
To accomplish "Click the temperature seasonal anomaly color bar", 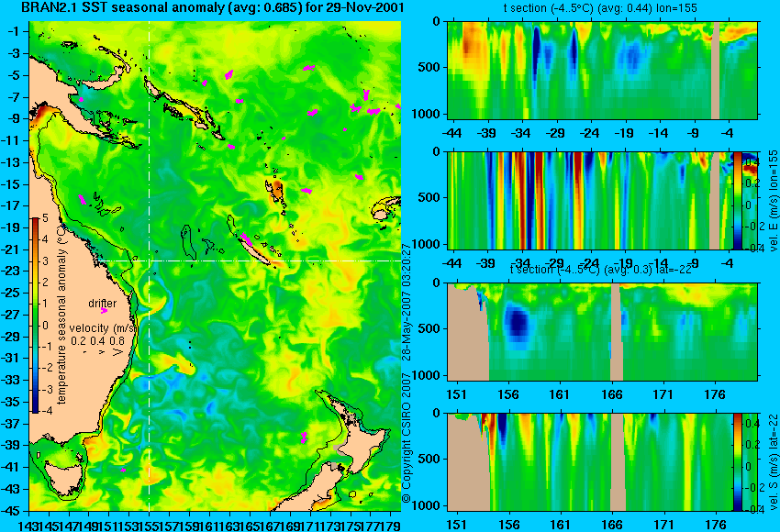I will click(35, 316).
